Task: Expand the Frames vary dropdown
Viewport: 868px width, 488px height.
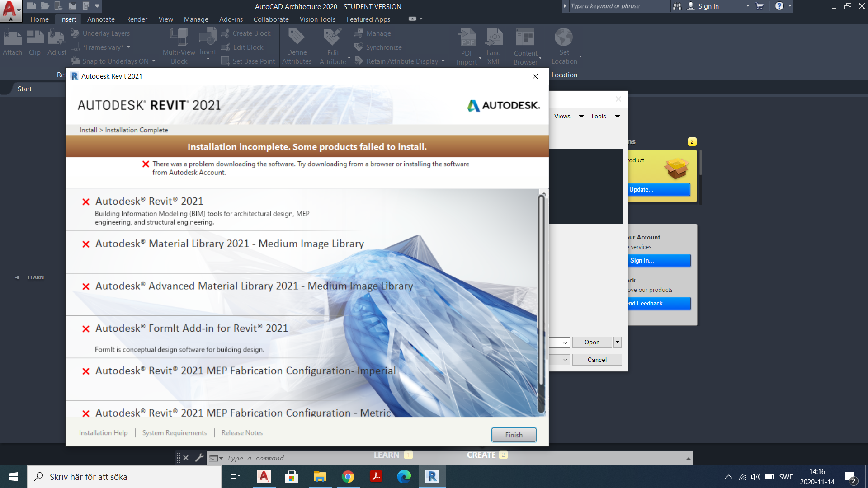Action: 128,47
